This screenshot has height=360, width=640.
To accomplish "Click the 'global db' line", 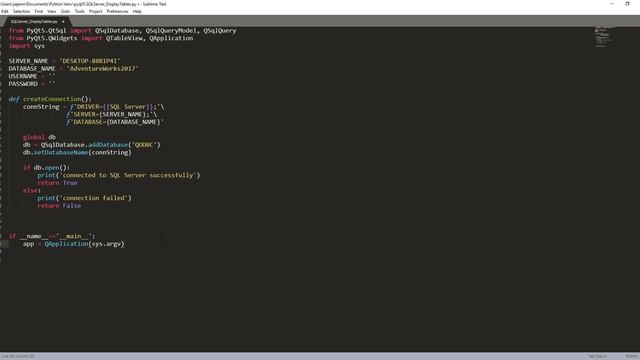I will pos(39,137).
